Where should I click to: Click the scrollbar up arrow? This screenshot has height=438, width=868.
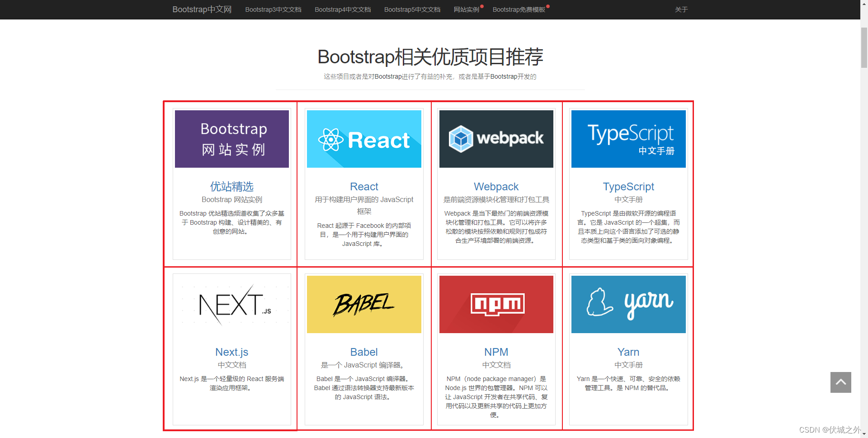coord(864,4)
